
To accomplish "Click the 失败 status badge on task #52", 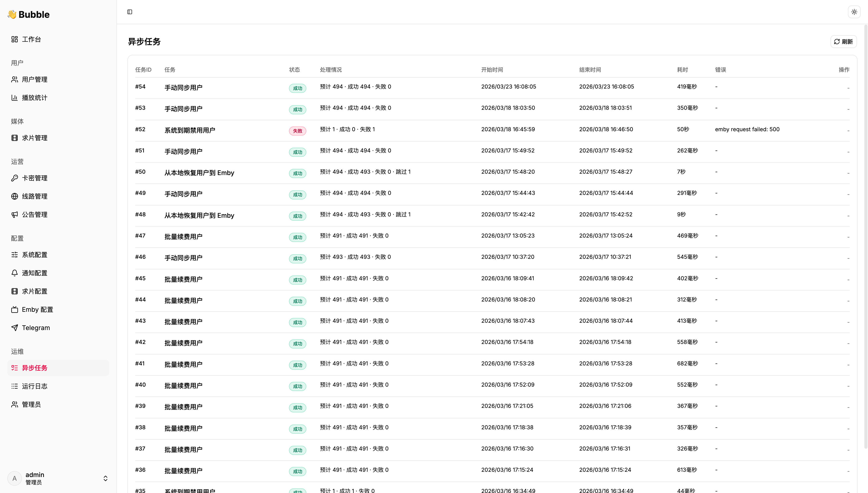I will pyautogui.click(x=297, y=131).
